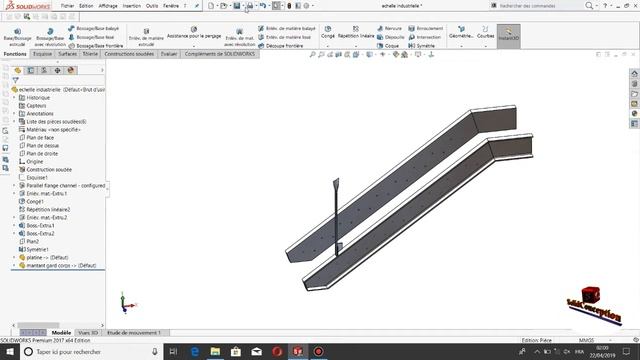Open File Explorer from taskbar
Screen dimensions: 640x360
coord(215,351)
